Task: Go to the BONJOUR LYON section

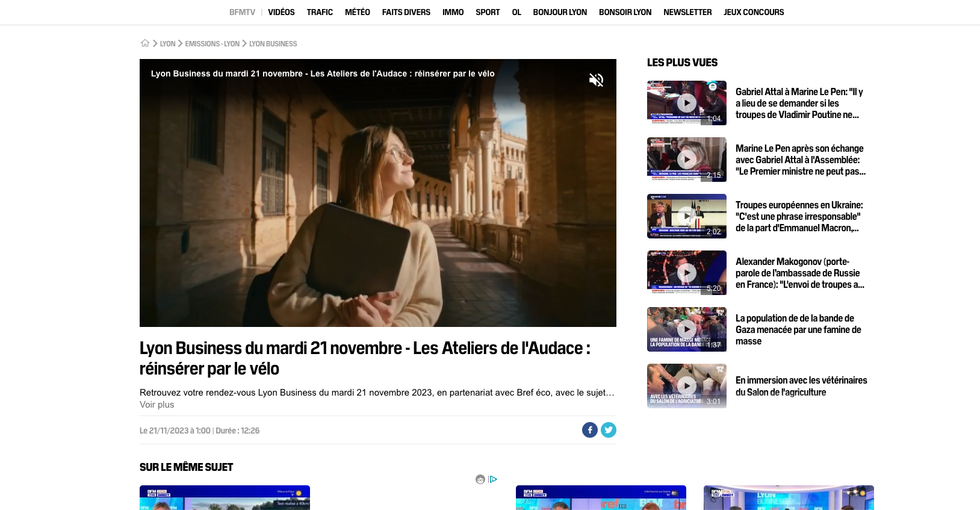Action: click(x=559, y=12)
